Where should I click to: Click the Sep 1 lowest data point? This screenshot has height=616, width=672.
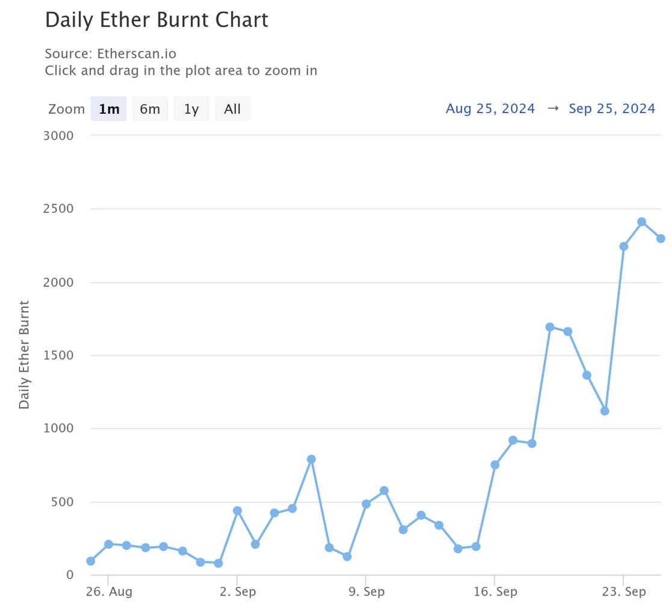pyautogui.click(x=218, y=564)
